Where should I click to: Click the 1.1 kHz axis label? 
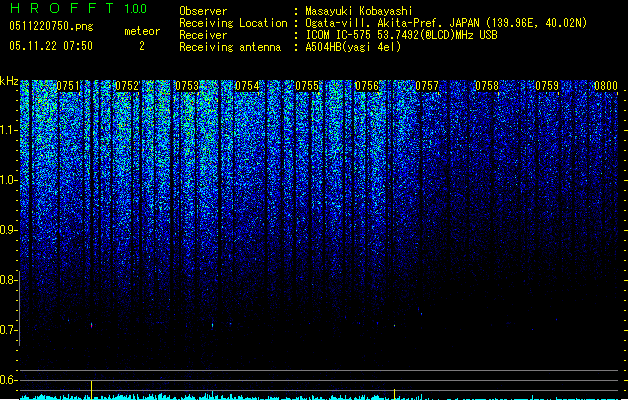click(9, 130)
